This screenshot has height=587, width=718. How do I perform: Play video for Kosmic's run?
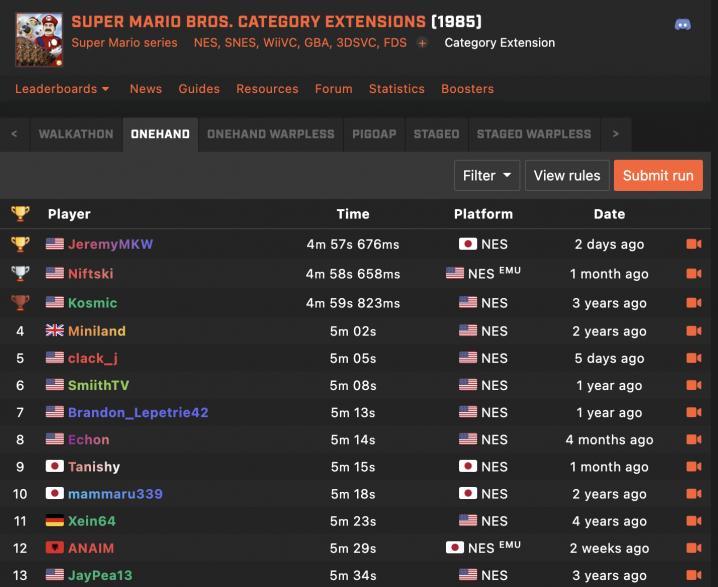[694, 303]
